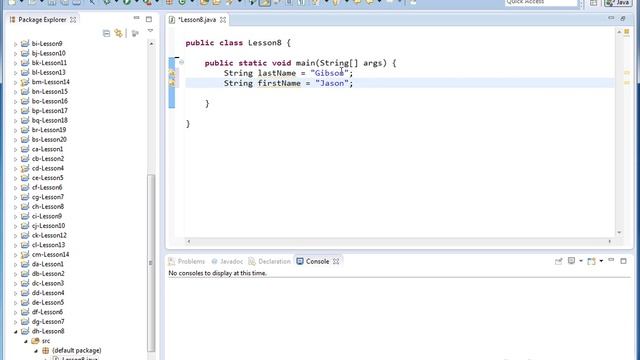Click the Quick Access search field
This screenshot has height=360, width=640.
click(541, 2)
